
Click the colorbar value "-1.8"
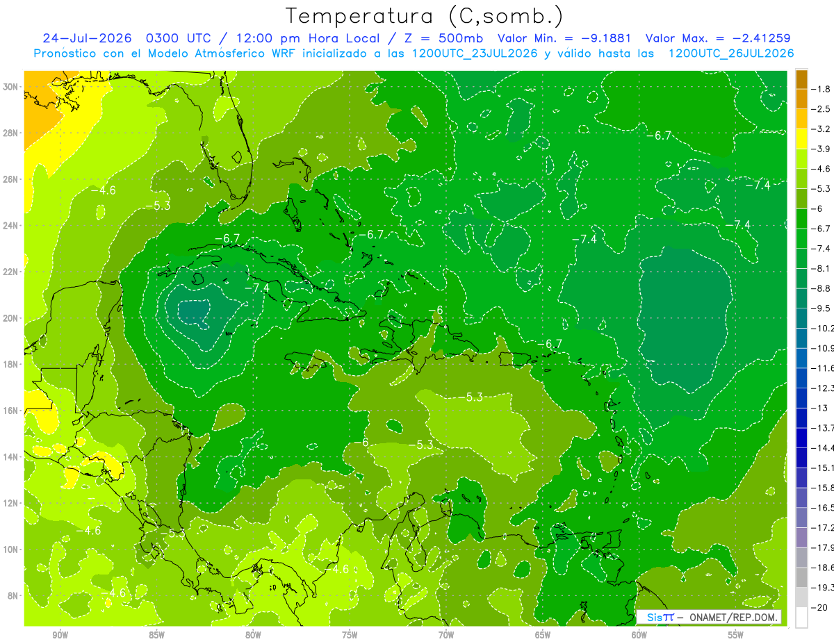coord(820,89)
